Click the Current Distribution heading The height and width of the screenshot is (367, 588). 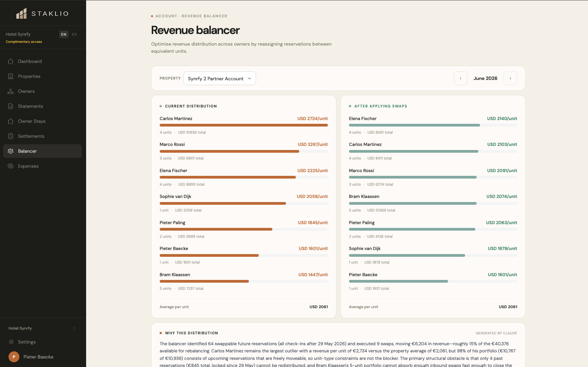click(x=191, y=106)
